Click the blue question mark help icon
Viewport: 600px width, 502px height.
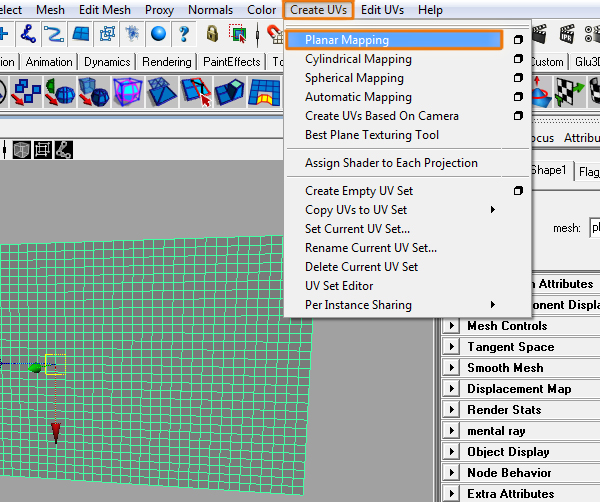[184, 34]
